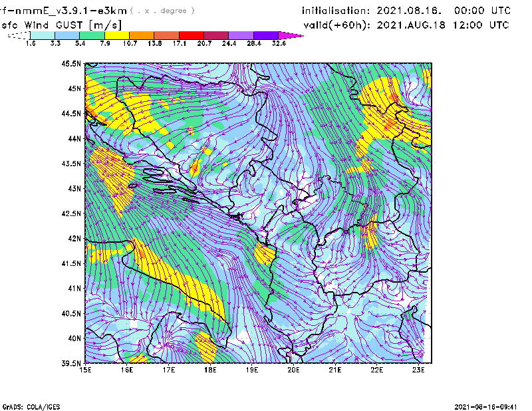Viewport: 532px width, 411px height.
Task: Click the 7.9 colorbar value
Action: tap(105, 43)
